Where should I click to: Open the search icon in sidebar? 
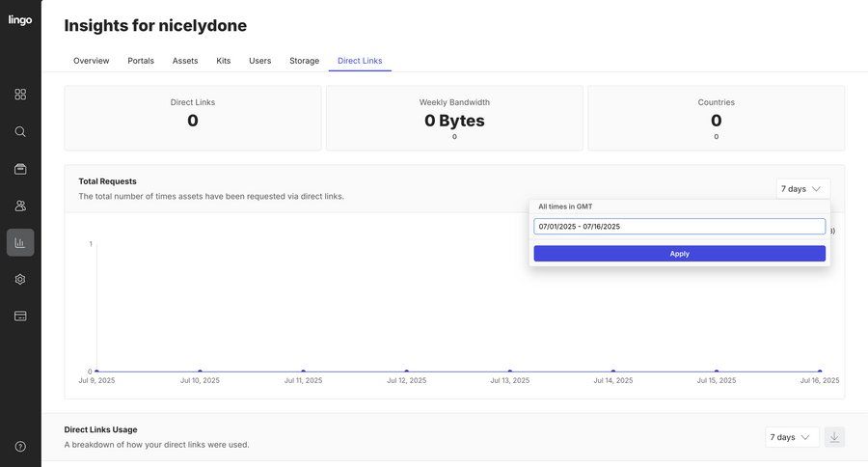point(20,131)
